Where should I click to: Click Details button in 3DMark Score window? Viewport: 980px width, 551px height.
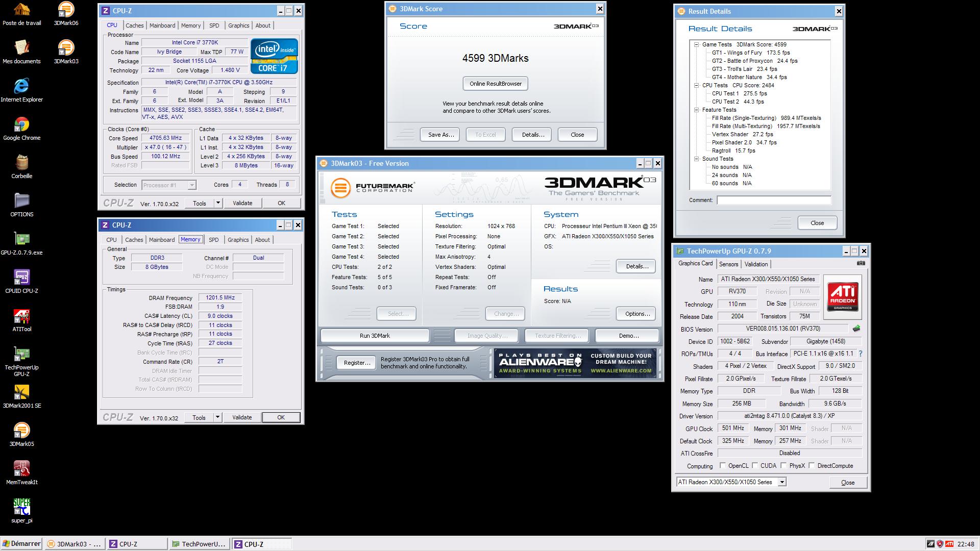[x=532, y=135]
